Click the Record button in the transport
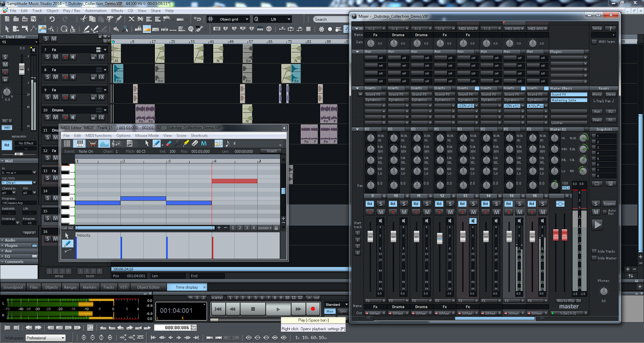The height and width of the screenshot is (343, 644). click(313, 309)
